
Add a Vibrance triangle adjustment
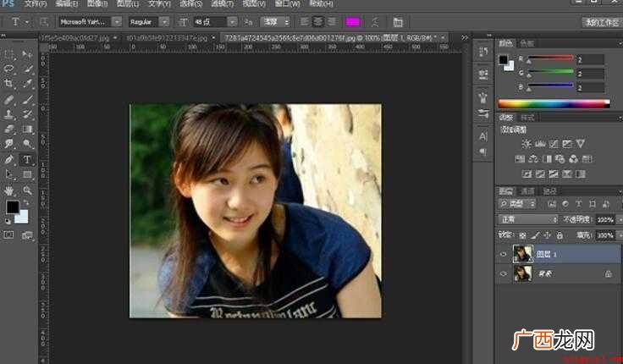[581, 143]
